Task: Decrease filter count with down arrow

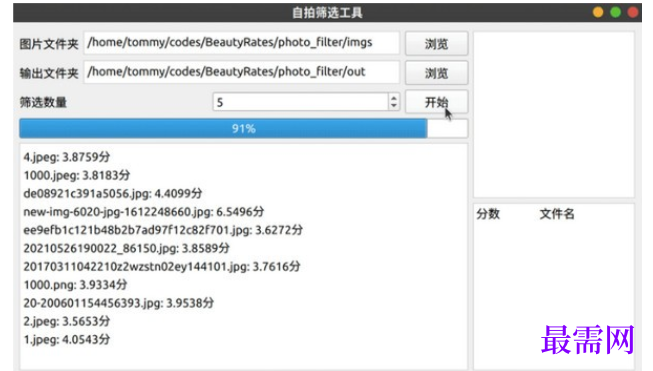Action: pyautogui.click(x=394, y=106)
